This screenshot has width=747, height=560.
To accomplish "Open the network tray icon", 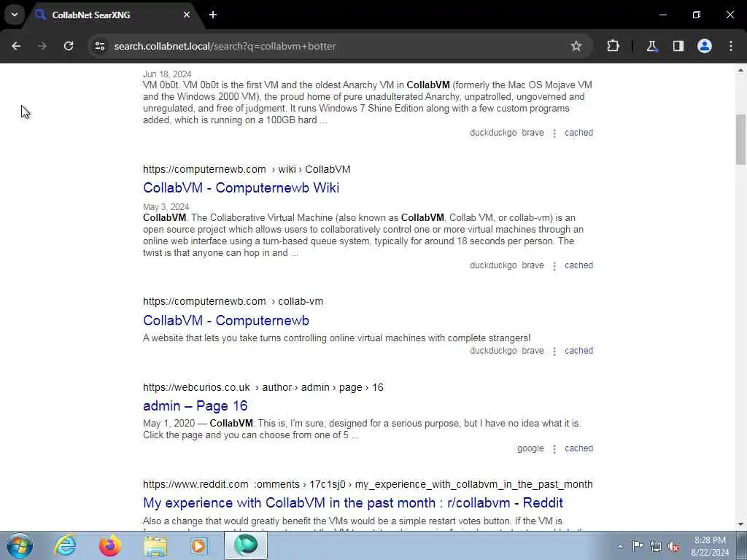I will pos(656,546).
